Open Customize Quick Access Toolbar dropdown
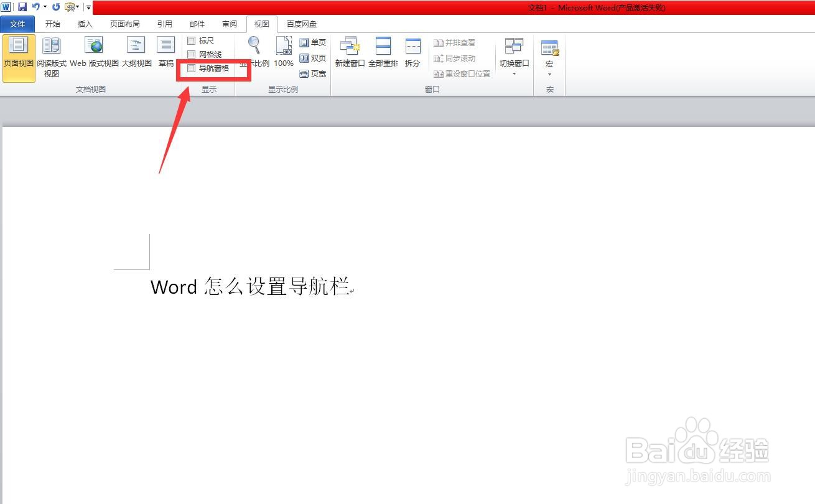 pyautogui.click(x=89, y=7)
